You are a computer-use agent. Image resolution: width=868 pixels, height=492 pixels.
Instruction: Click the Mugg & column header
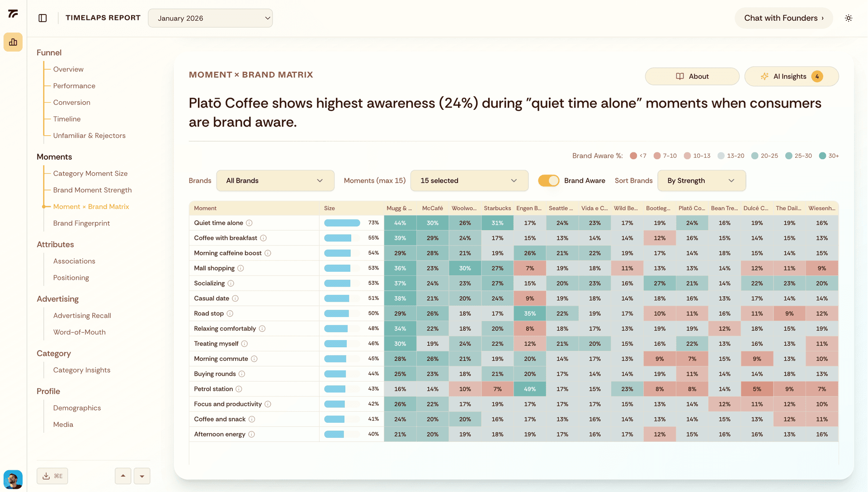[x=400, y=208]
